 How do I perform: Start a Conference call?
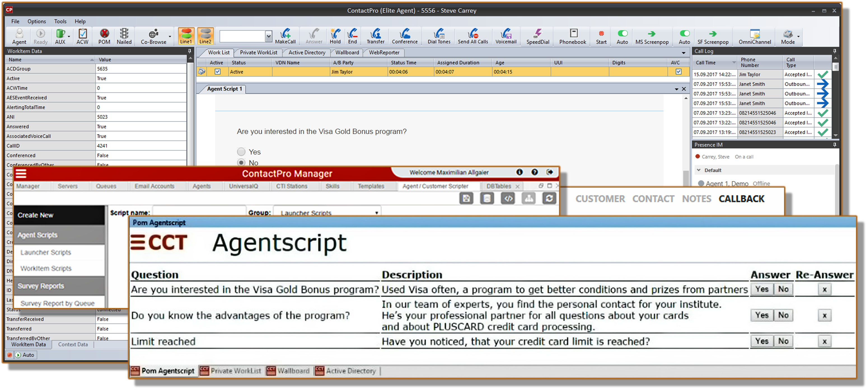(x=405, y=36)
